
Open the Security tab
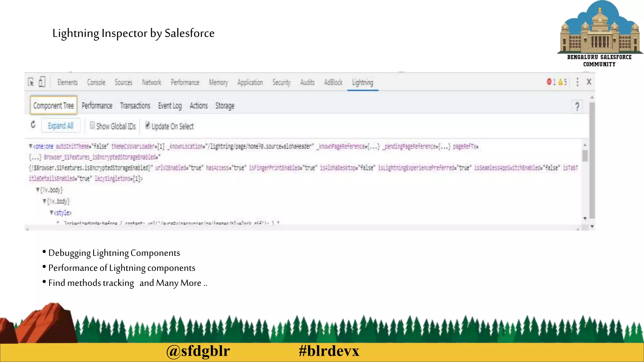281,82
